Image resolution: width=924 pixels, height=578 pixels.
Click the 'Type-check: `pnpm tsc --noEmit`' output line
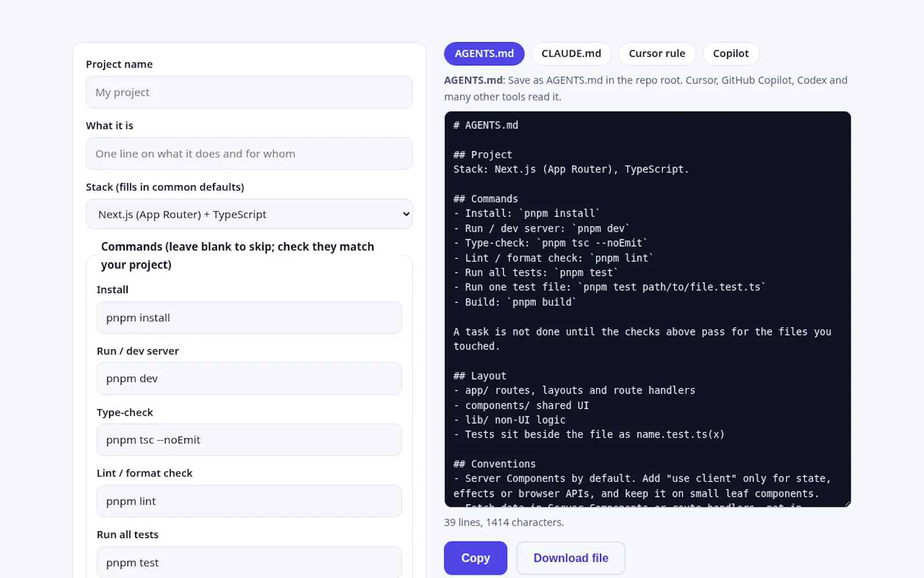click(x=550, y=243)
